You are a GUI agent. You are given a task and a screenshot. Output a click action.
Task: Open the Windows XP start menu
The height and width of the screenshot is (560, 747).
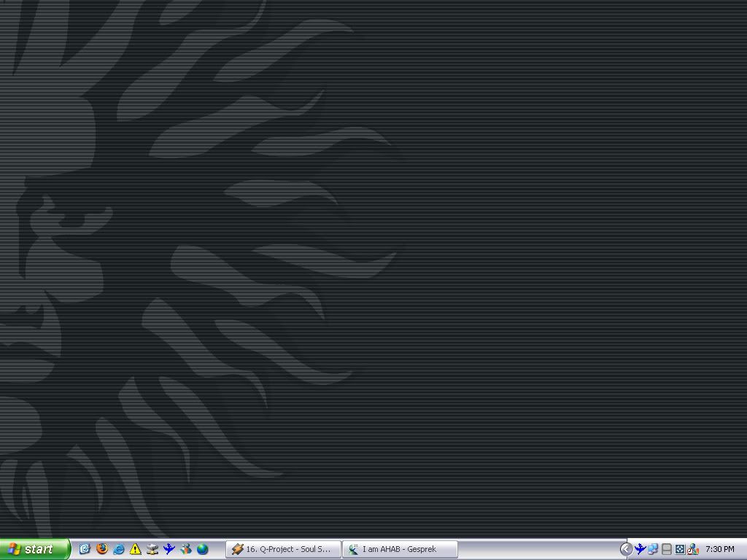click(x=34, y=549)
